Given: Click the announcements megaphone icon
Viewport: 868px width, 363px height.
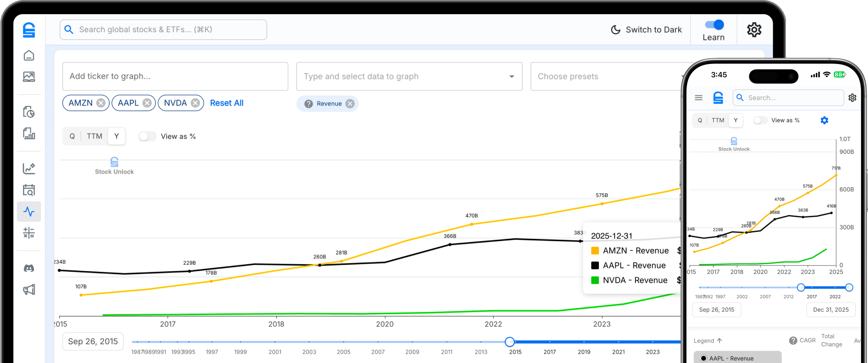Looking at the screenshot, I should (x=29, y=290).
